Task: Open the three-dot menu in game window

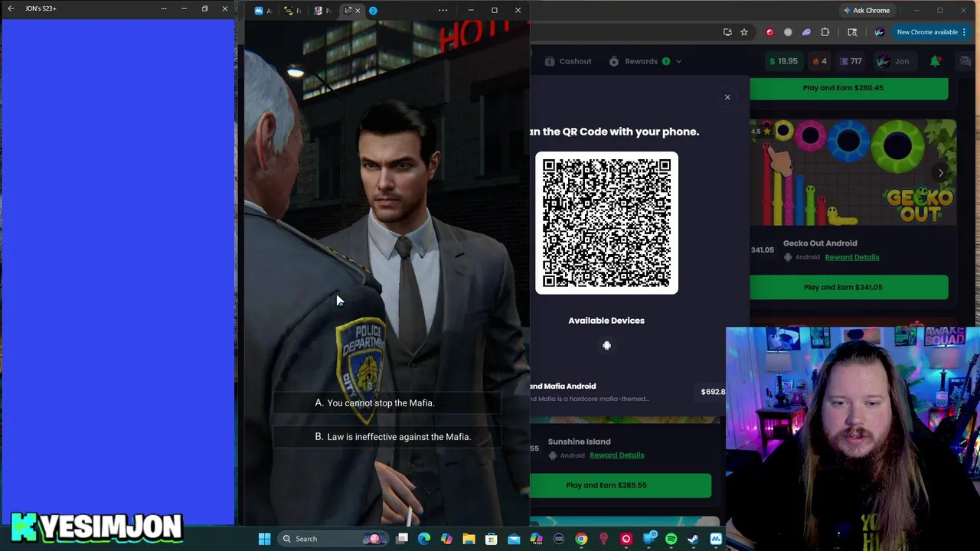Action: pyautogui.click(x=443, y=10)
